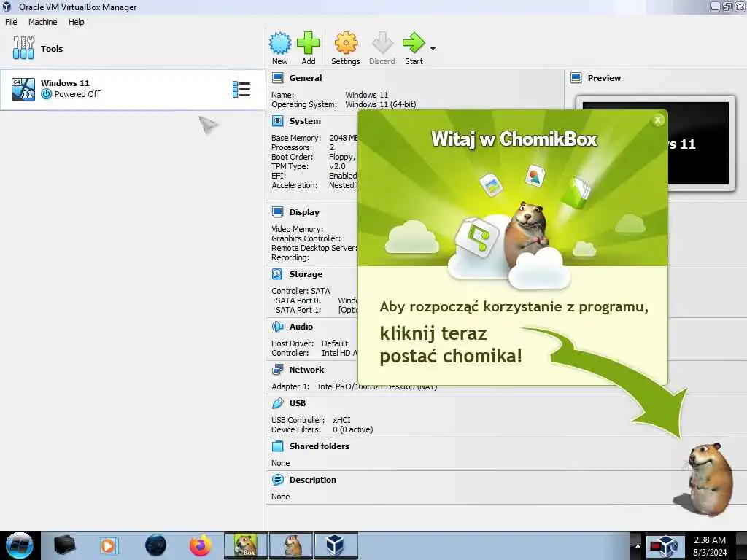
Task: Click the VirtualBox system tray icon
Action: 665,547
